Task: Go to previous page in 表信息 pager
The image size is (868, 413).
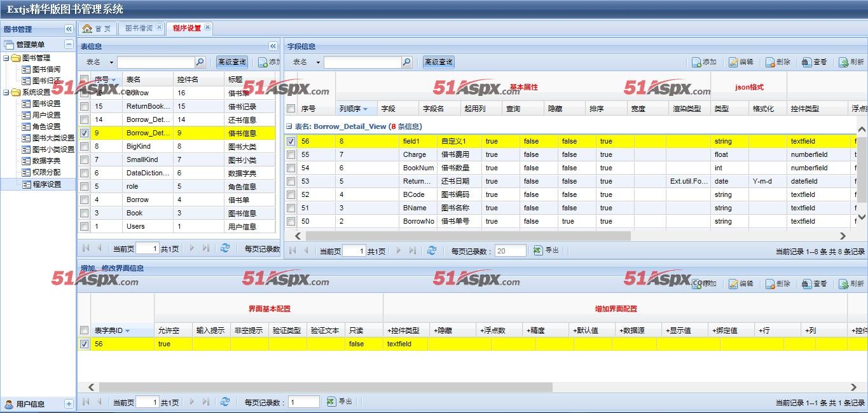Action: pos(99,248)
